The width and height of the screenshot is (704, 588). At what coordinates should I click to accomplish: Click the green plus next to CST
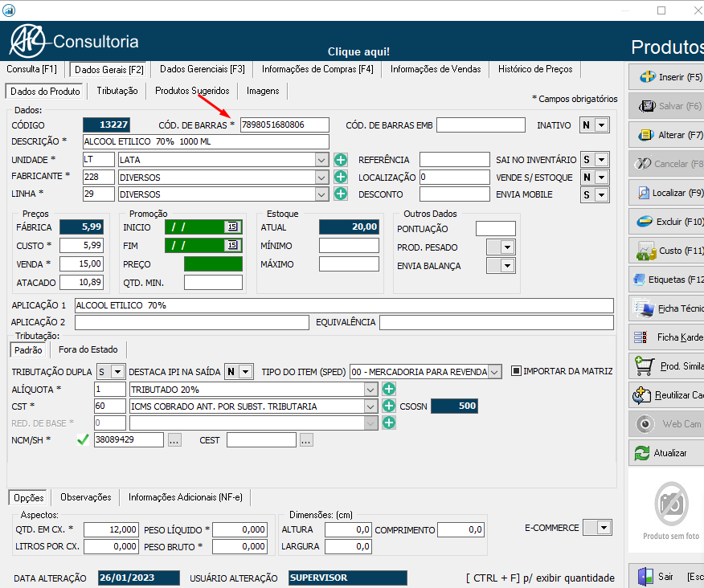click(x=389, y=406)
